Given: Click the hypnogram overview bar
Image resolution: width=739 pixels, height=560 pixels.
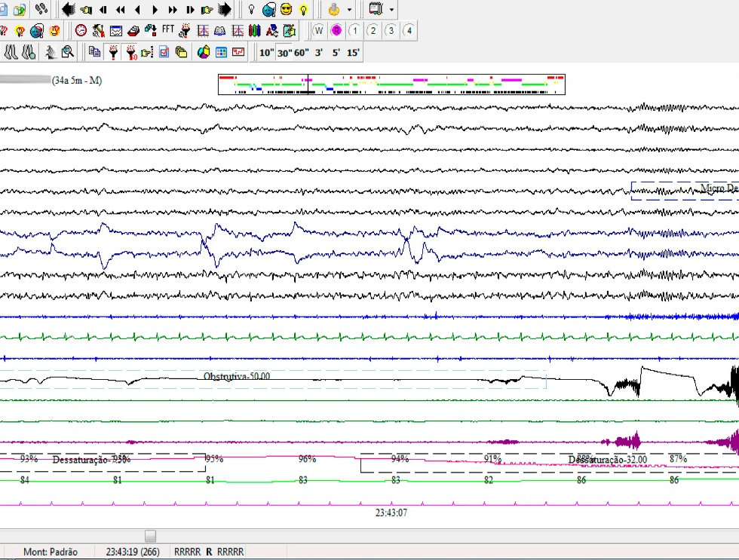Looking at the screenshot, I should pos(391,84).
